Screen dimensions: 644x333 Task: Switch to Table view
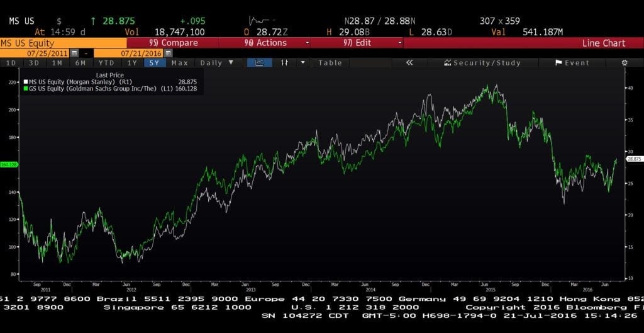[330, 63]
